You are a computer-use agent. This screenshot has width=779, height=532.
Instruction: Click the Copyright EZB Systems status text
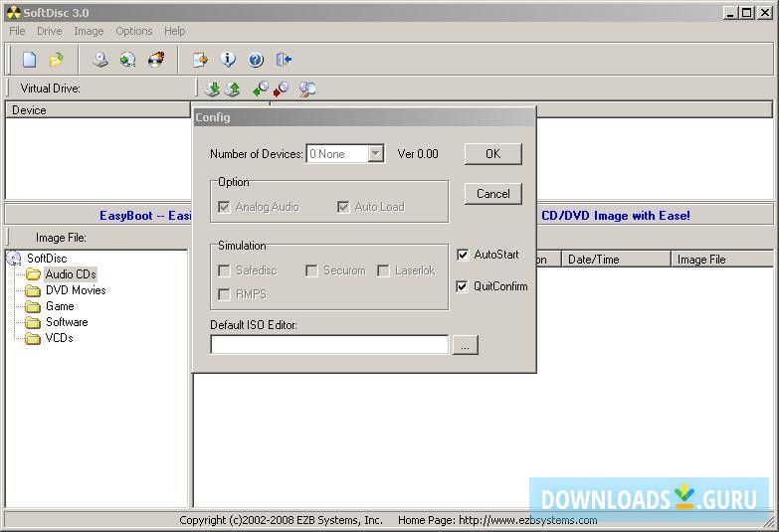(281, 520)
